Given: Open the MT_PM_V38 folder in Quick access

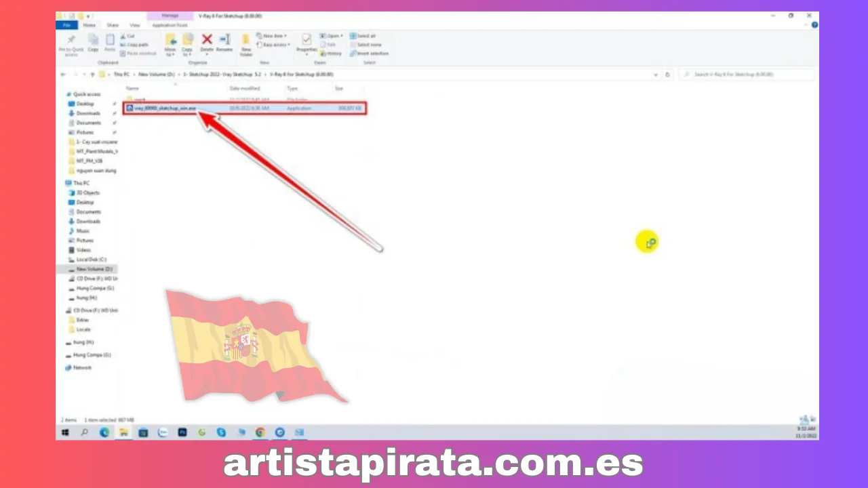Looking at the screenshot, I should (87, 161).
